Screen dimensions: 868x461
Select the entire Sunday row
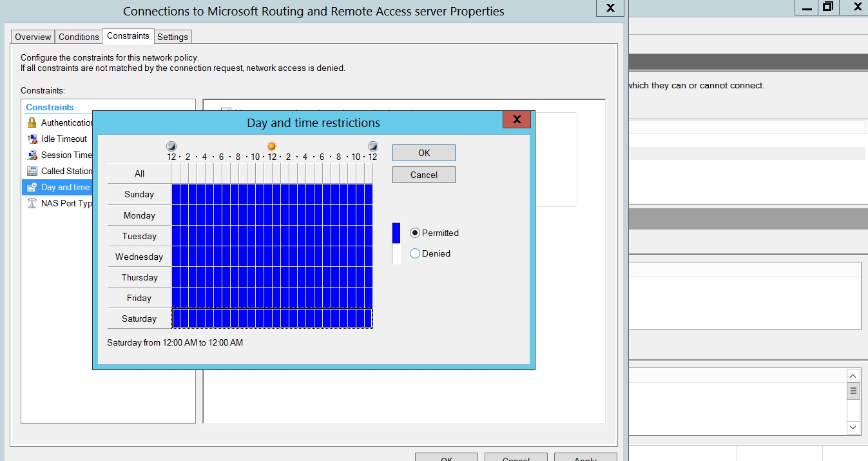pyautogui.click(x=139, y=194)
